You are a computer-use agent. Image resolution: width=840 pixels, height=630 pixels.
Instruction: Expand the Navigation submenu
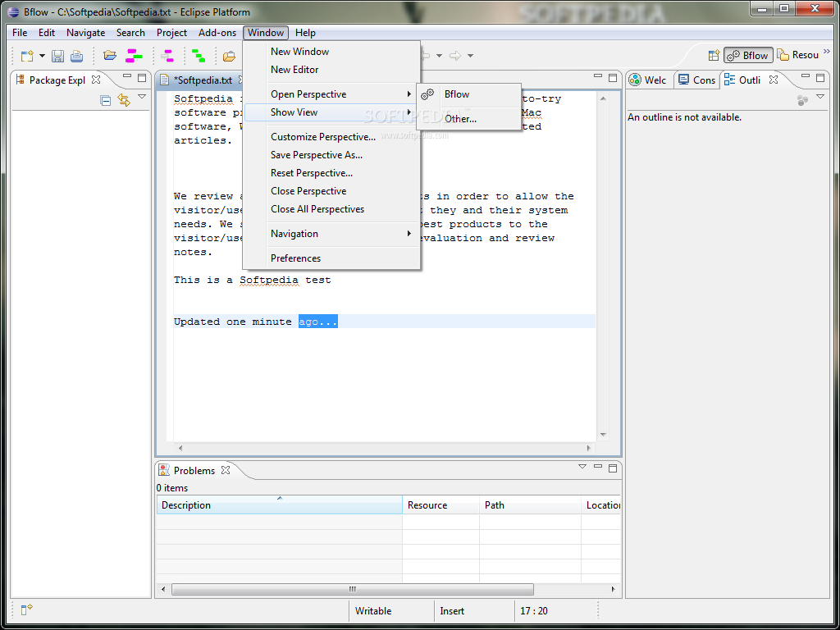331,234
